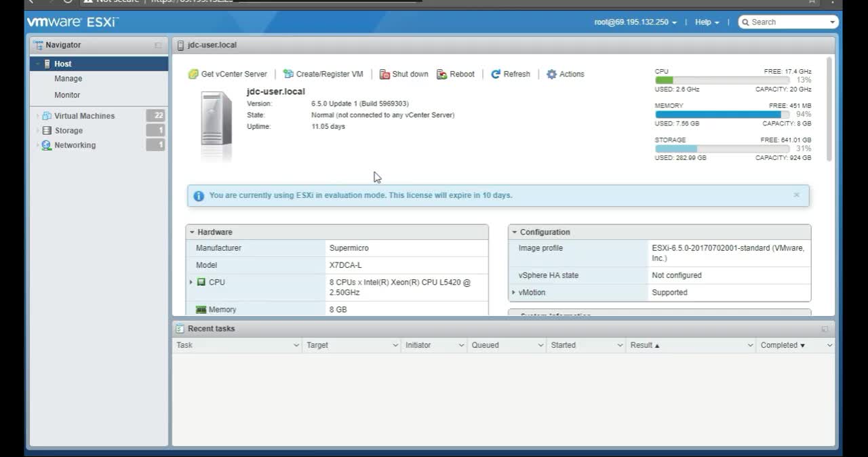This screenshot has width=868, height=457.
Task: Click the Refresh icon
Action: click(x=496, y=74)
